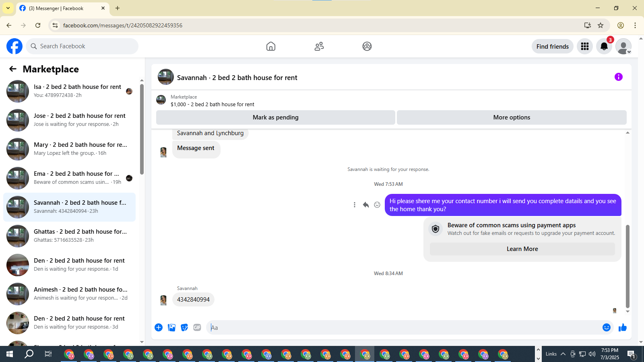This screenshot has height=362, width=644.
Task: Open the Isa rental conversation
Action: click(x=70, y=91)
